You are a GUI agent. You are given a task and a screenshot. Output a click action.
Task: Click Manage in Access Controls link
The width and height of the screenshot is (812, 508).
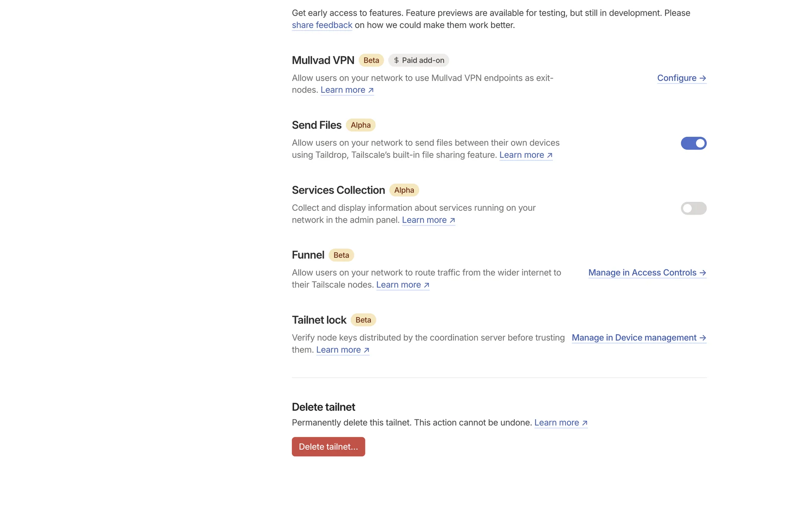(x=647, y=273)
